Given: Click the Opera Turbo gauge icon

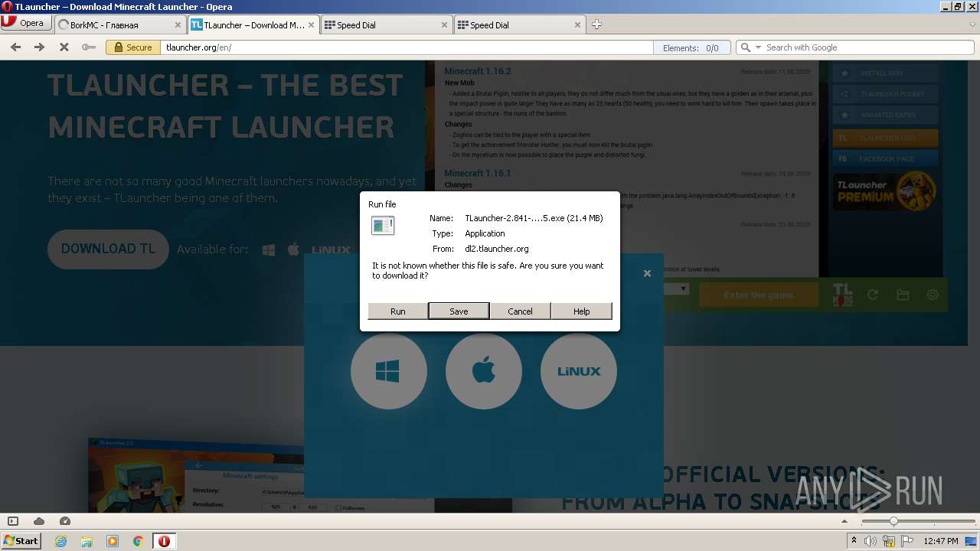Looking at the screenshot, I should pos(65,521).
